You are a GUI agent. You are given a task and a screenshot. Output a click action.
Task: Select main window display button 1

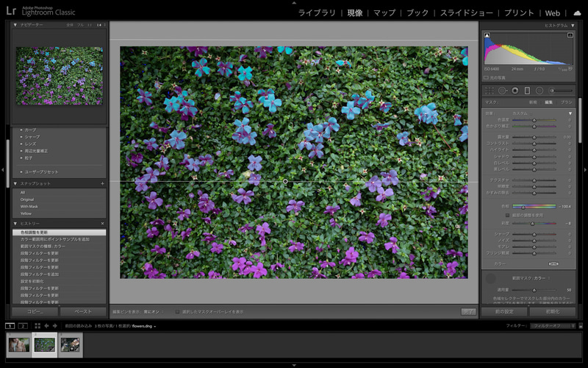click(10, 325)
